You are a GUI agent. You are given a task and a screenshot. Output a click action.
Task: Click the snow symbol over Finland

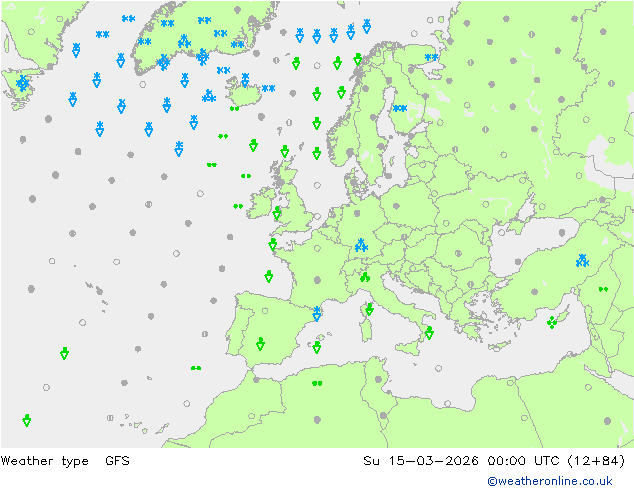pyautogui.click(x=400, y=108)
